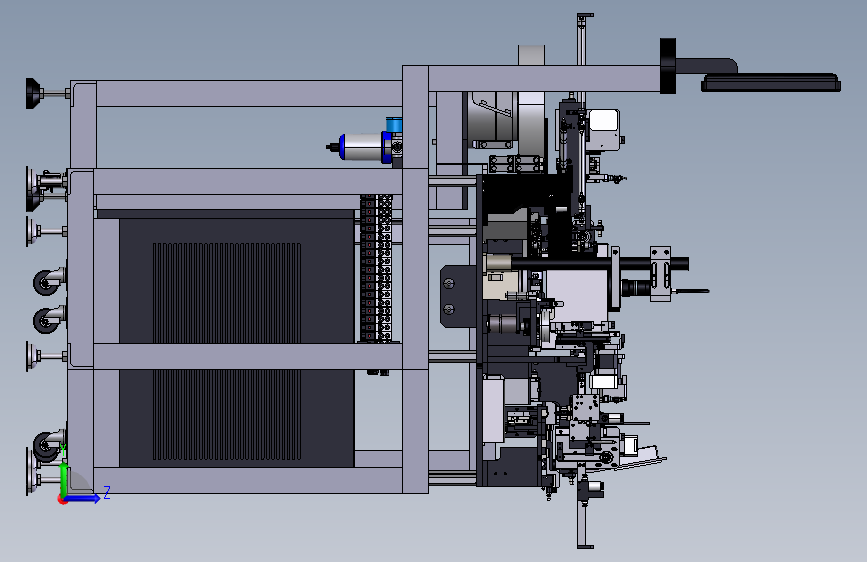Click the green Y axis arrow of triad
The image size is (867, 562).
click(64, 480)
